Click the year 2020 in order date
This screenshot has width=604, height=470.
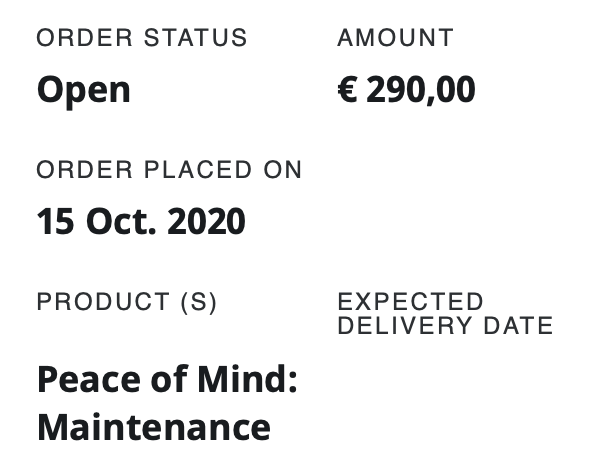pyautogui.click(x=206, y=222)
